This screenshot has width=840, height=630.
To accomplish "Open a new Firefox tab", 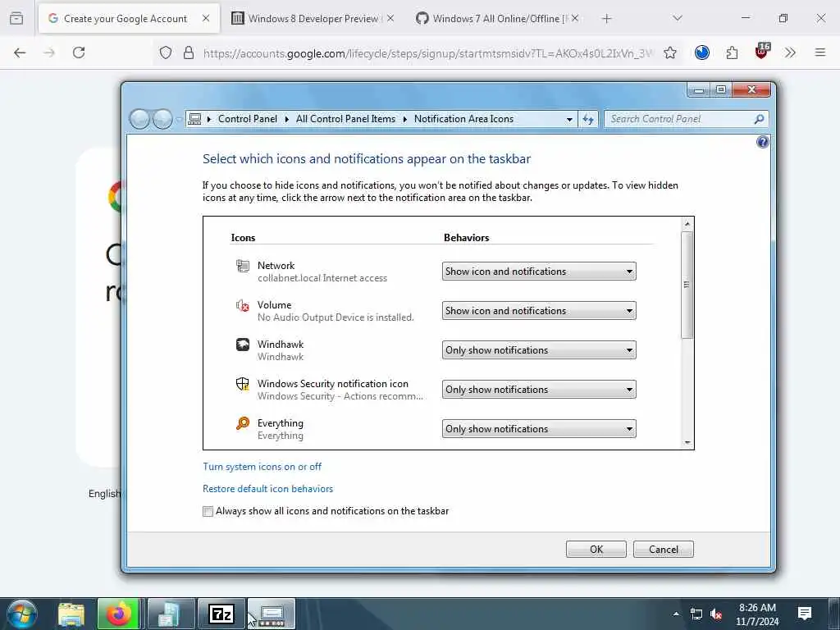I will (606, 19).
